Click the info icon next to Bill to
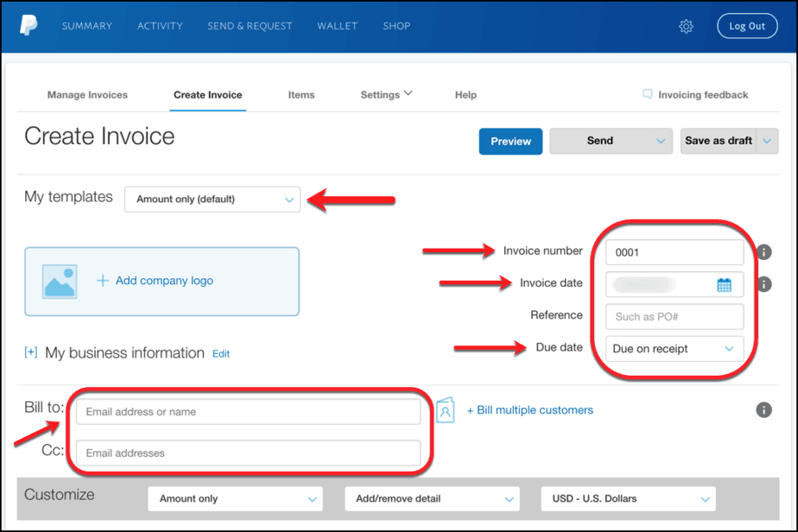The height and width of the screenshot is (532, 798). [x=763, y=410]
